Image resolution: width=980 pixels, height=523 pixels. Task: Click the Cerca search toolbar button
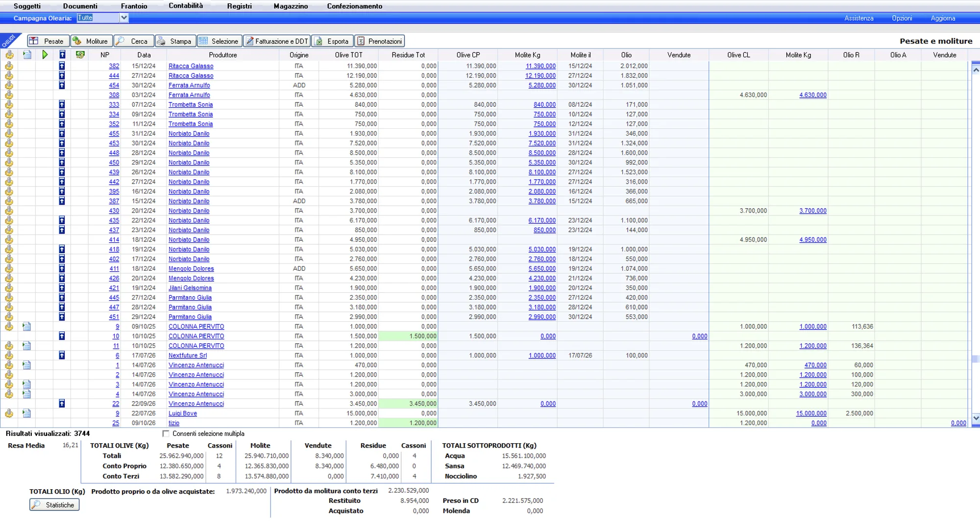coord(134,41)
